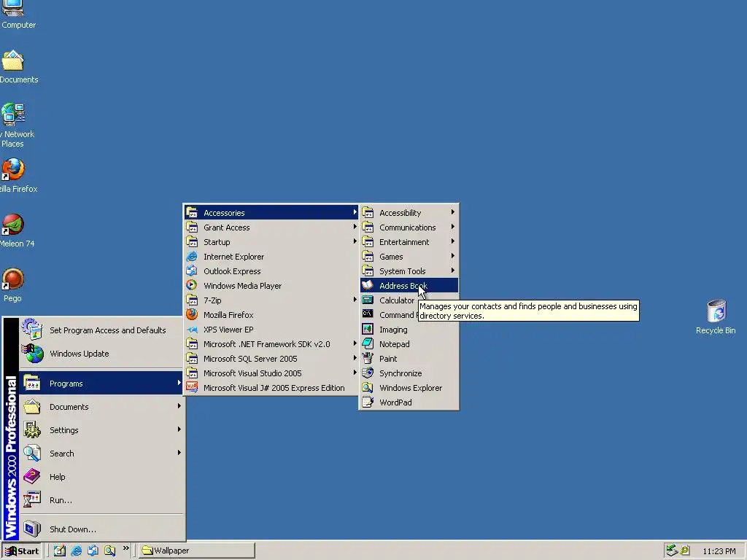Select the Programs entry in Start menu

pos(101,384)
